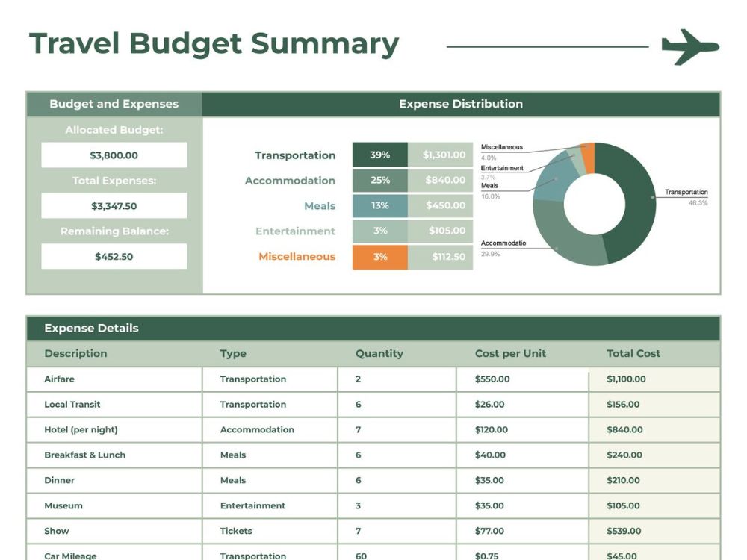Click the Transportation 39% dark green swatch
The width and height of the screenshot is (747, 560).
tap(379, 155)
